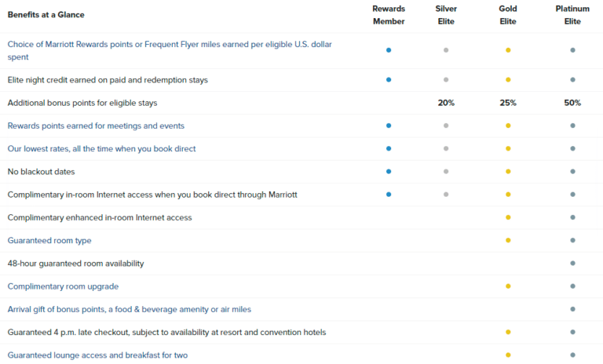Click the 50% Platinum Elite bonus value
The image size is (603, 364).
573,103
